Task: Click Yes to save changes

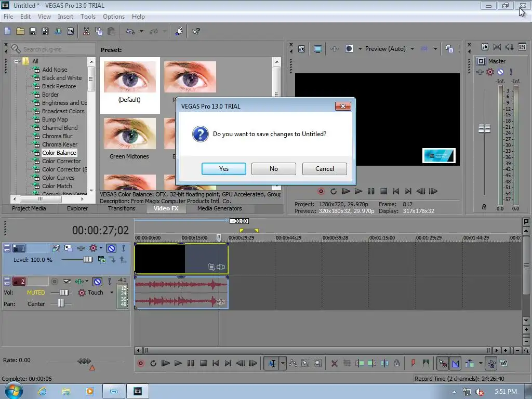Action: pyautogui.click(x=223, y=169)
